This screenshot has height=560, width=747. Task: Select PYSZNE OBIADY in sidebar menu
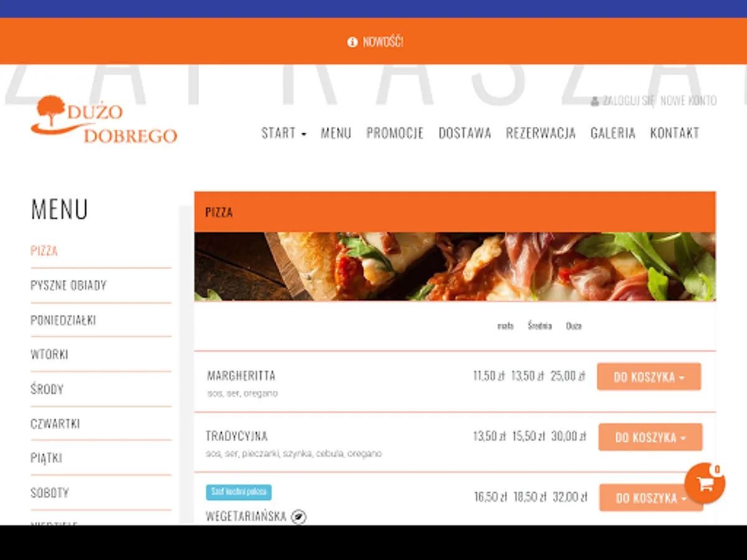pos(68,285)
